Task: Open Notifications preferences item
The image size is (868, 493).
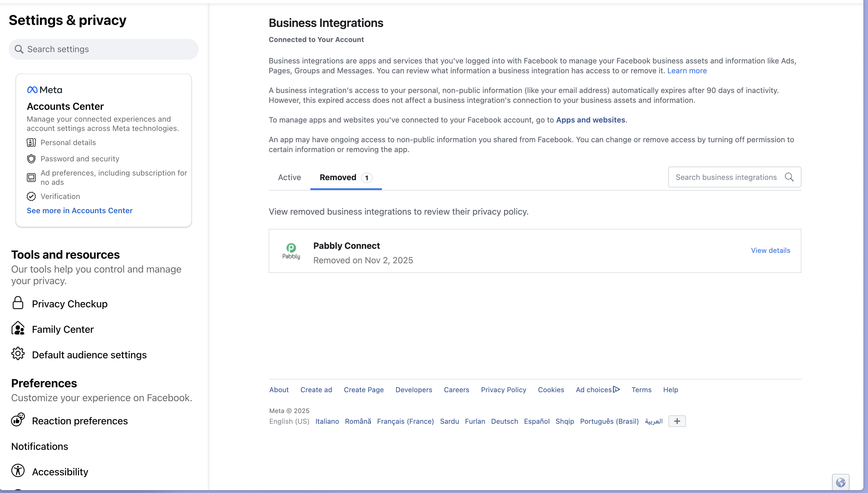Action: (40, 446)
